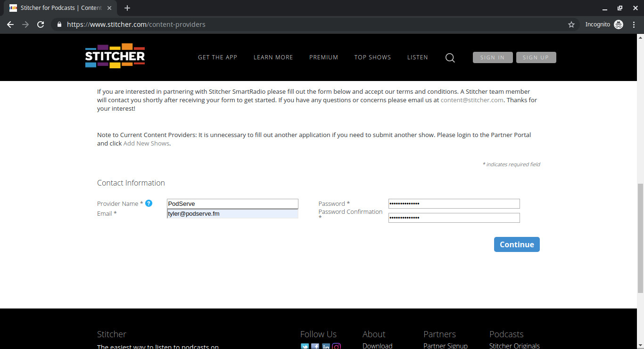Screen dimensions: 644x349
Task: Click the site padlock security icon
Action: (x=59, y=24)
